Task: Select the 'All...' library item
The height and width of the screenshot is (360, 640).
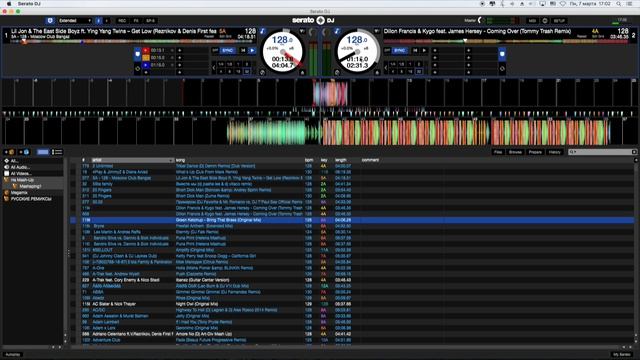Action: (14, 161)
